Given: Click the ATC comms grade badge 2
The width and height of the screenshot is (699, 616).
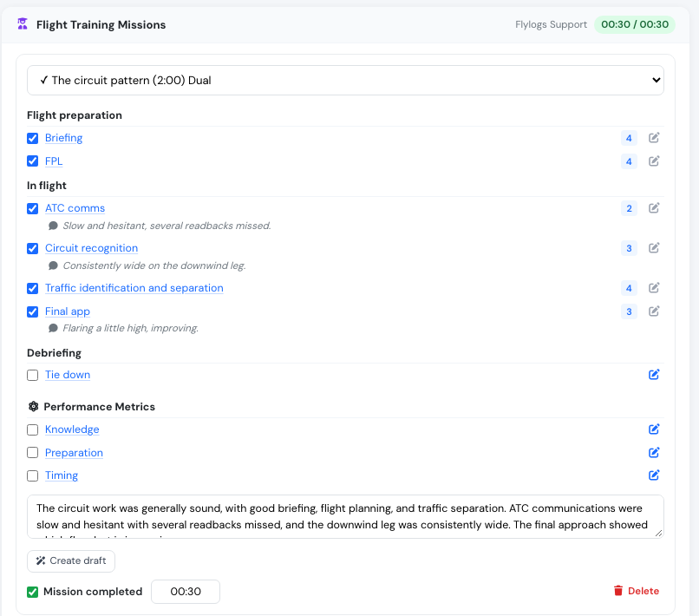Looking at the screenshot, I should 629,208.
